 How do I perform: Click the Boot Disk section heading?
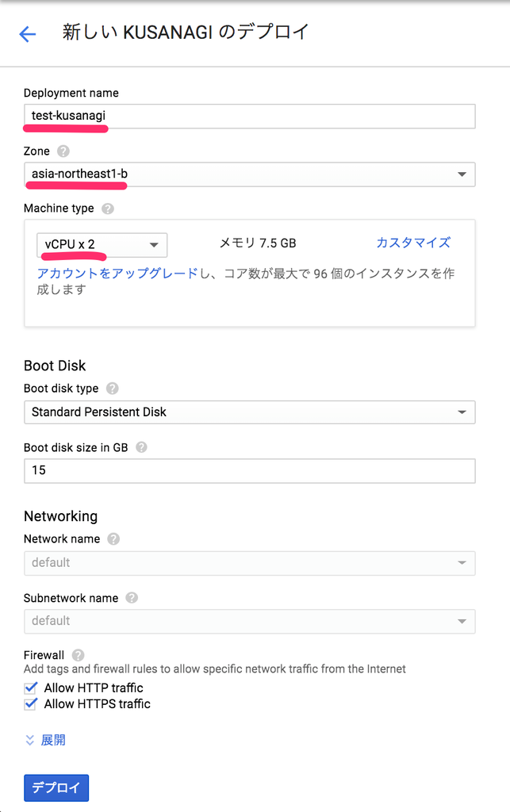click(55, 366)
